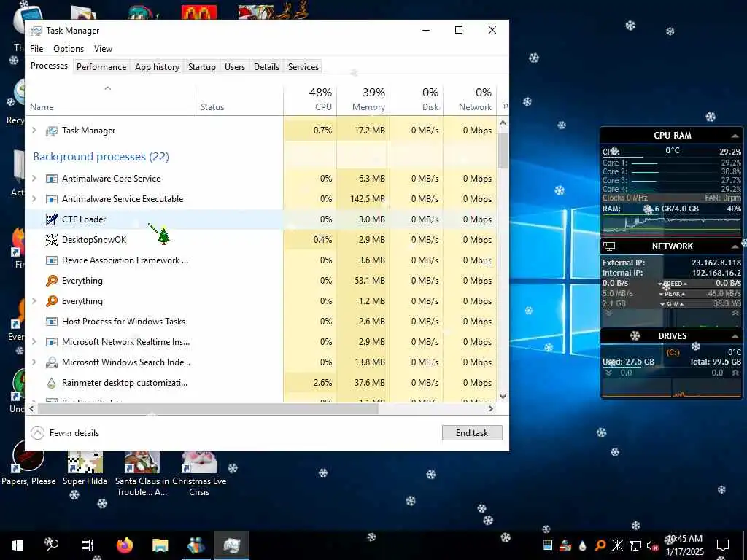
Task: Open the File menu
Action: click(x=36, y=49)
